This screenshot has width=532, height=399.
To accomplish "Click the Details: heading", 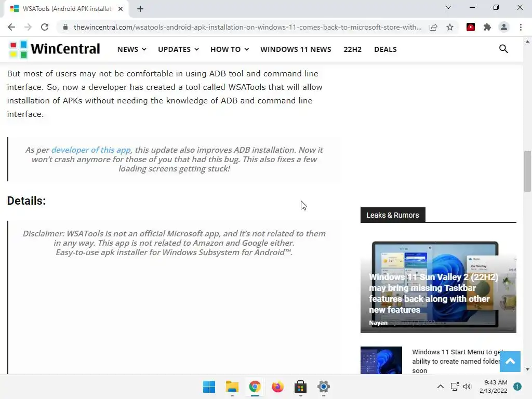I will tap(26, 201).
